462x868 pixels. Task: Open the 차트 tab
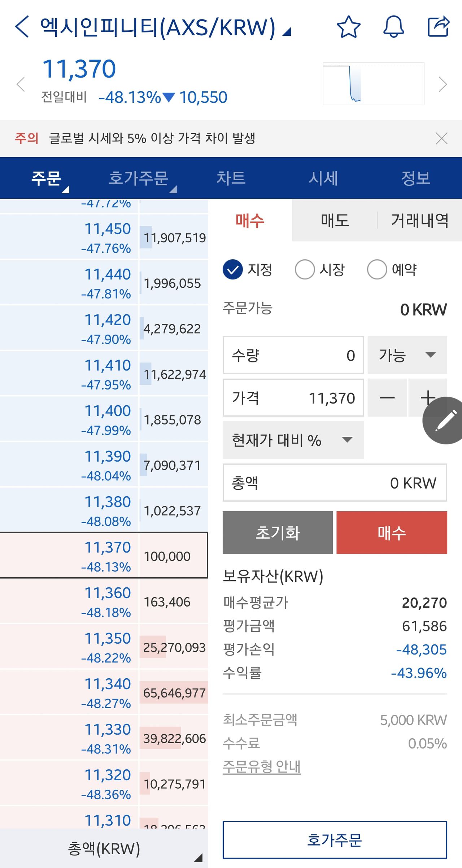tap(231, 178)
